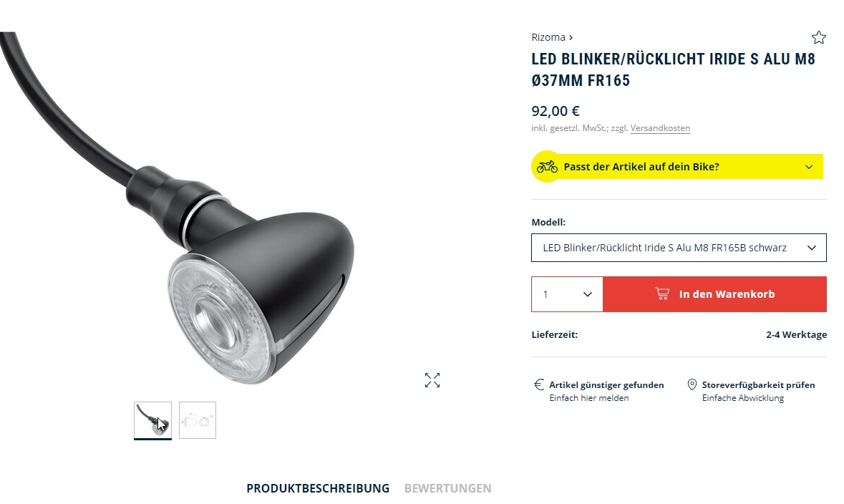Open the Rizoma brand link
This screenshot has height=504, width=844.
548,37
